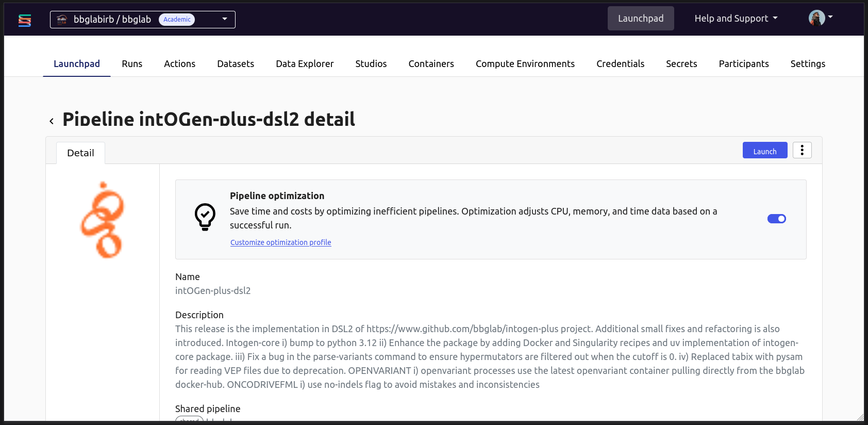Click the Launchpad button in top bar
The width and height of the screenshot is (868, 425).
641,19
